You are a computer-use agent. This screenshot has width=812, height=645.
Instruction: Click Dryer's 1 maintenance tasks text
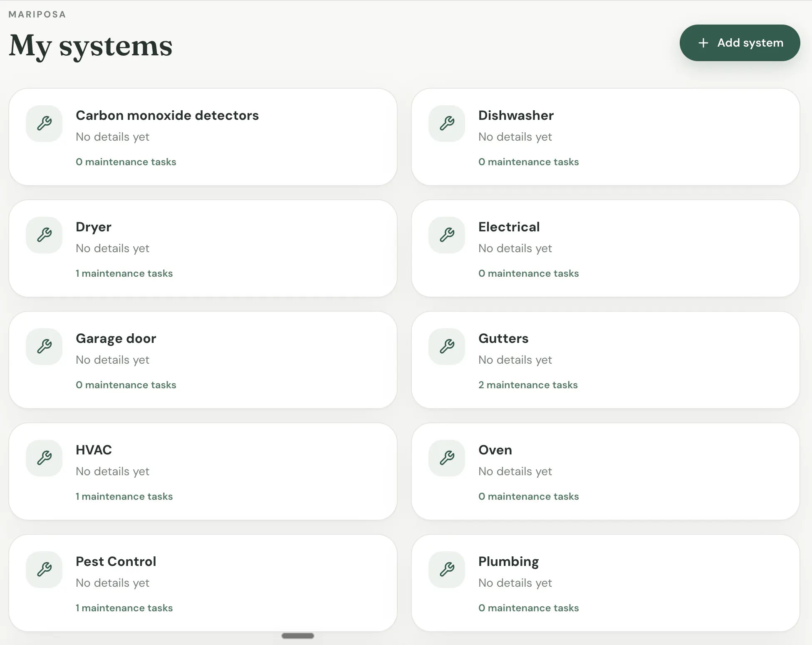coord(124,273)
